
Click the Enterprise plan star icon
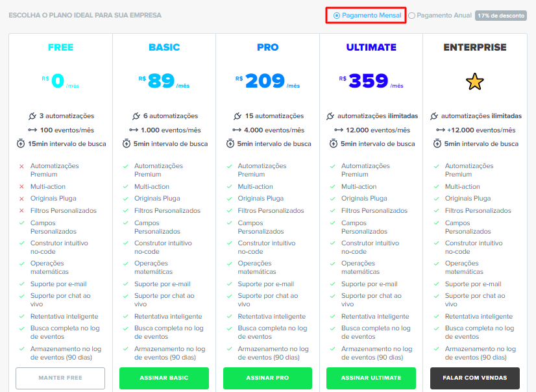pyautogui.click(x=475, y=82)
